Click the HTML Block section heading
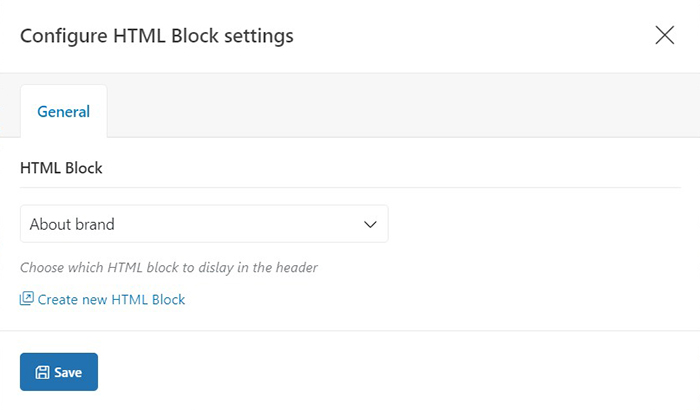Viewport: 700px width, 410px height. [x=61, y=168]
